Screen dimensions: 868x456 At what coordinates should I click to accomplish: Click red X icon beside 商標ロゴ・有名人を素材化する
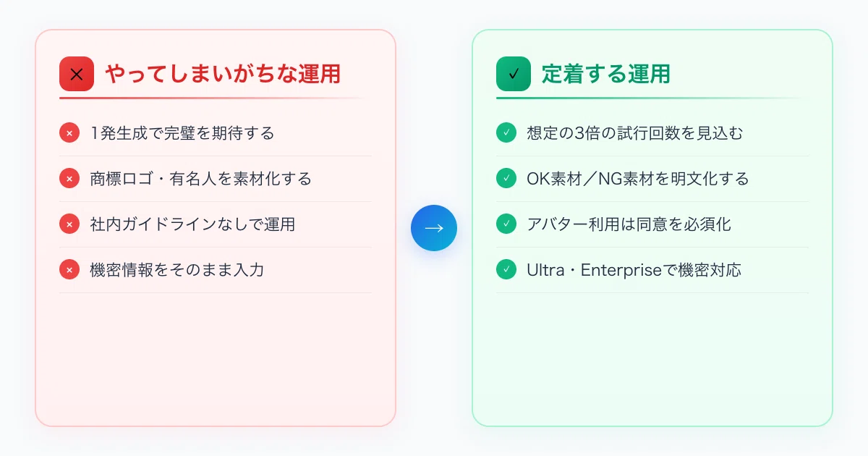tap(69, 179)
